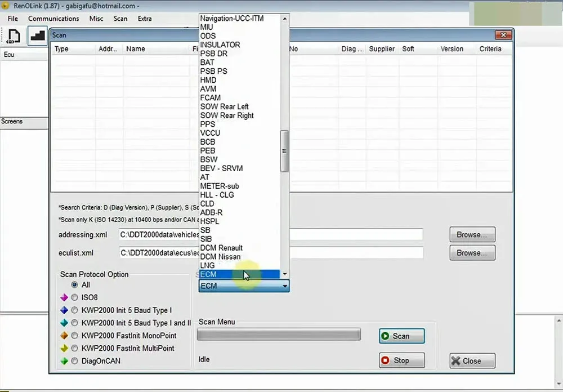
Task: Click the scan bars toolbar icon
Action: point(38,36)
